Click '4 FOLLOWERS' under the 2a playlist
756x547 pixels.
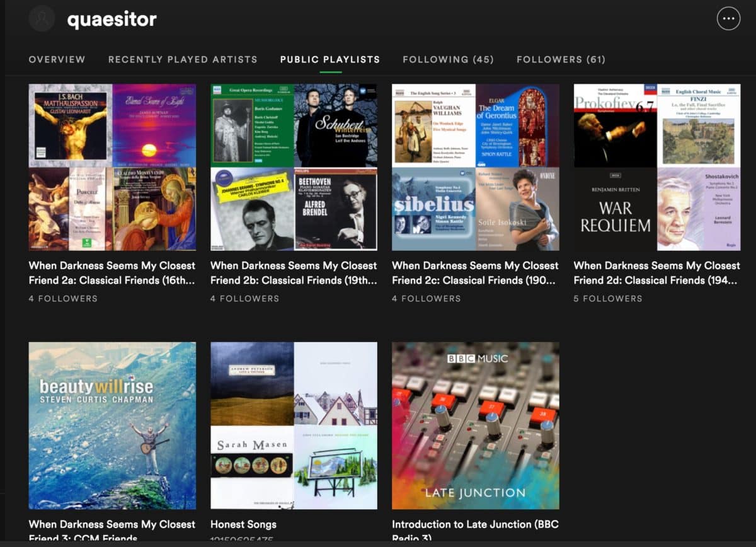63,299
